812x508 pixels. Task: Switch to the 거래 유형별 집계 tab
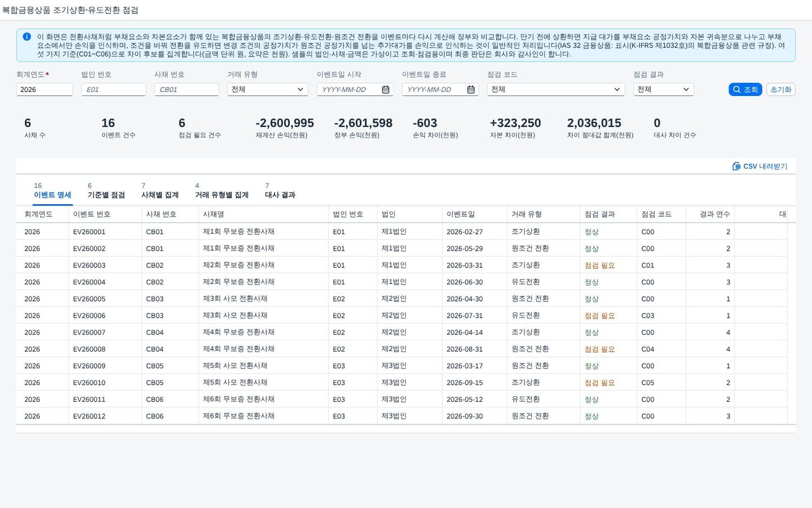click(x=222, y=191)
